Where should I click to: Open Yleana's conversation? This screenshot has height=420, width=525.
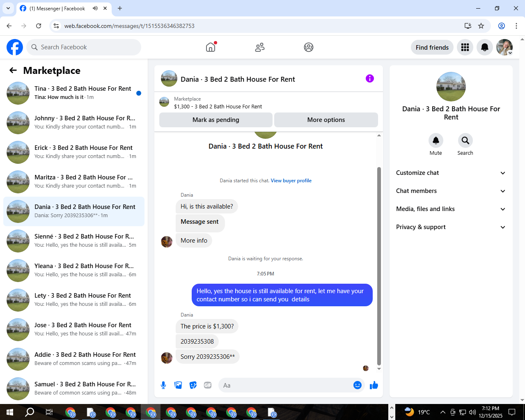tap(74, 271)
